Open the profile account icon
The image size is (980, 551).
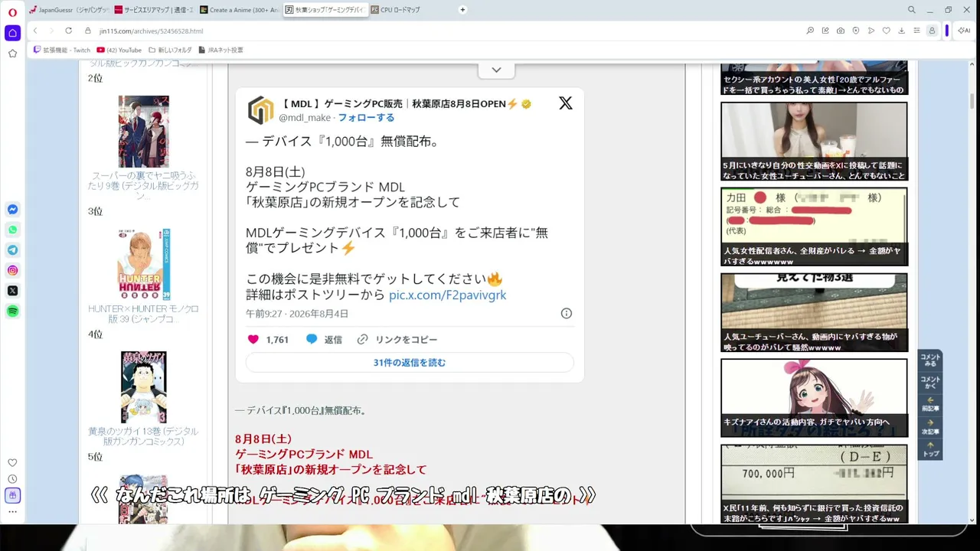(x=932, y=31)
